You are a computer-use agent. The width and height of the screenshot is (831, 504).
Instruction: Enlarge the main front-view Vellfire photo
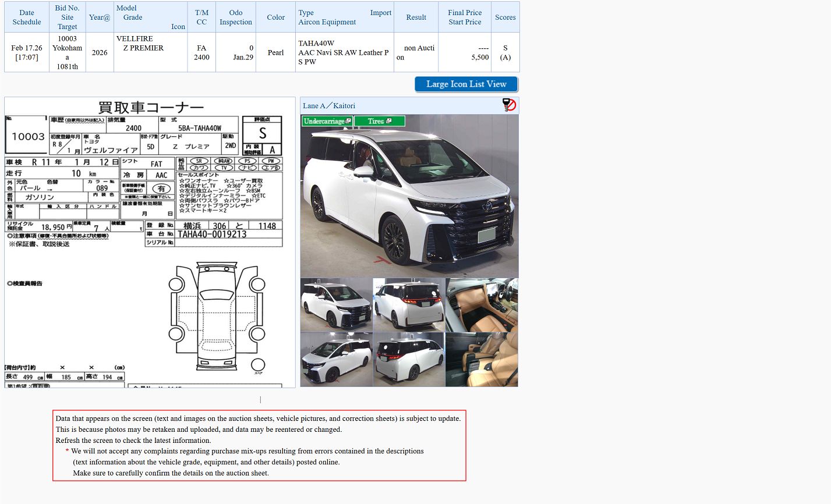(x=409, y=196)
